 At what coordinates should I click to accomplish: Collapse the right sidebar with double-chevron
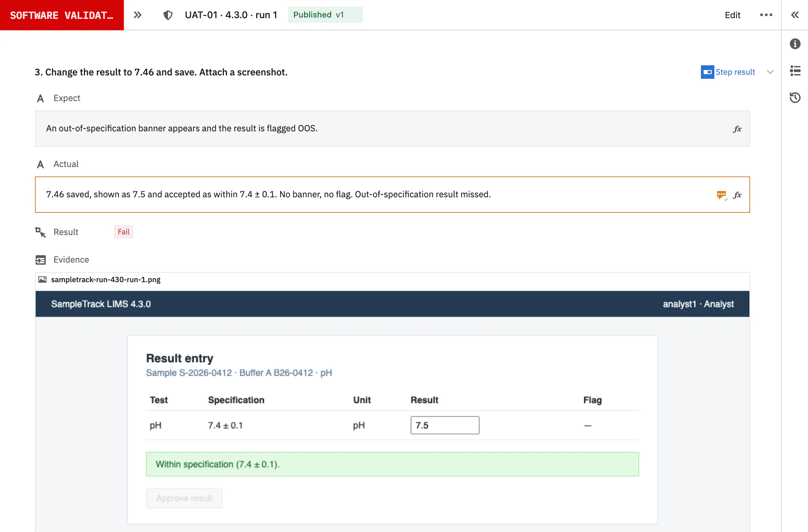tap(795, 15)
